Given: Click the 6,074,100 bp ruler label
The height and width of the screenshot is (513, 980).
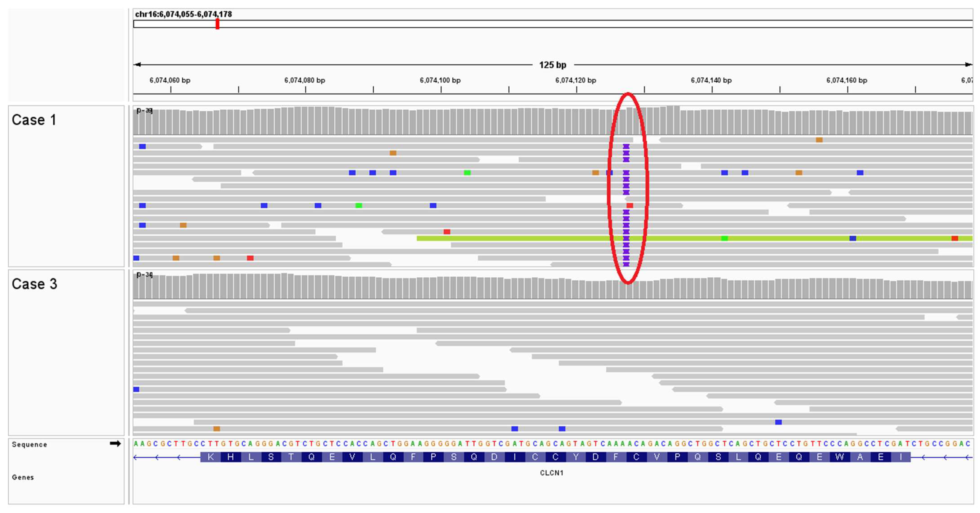Looking at the screenshot, I should pos(440,80).
